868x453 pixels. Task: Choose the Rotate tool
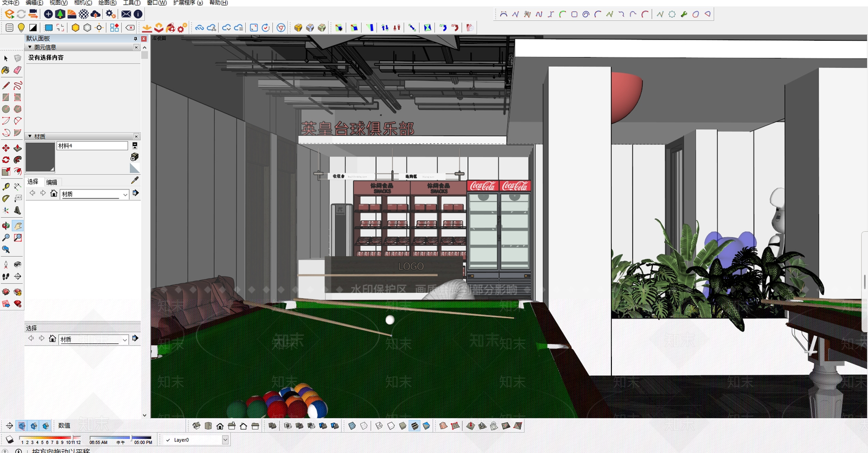point(5,159)
